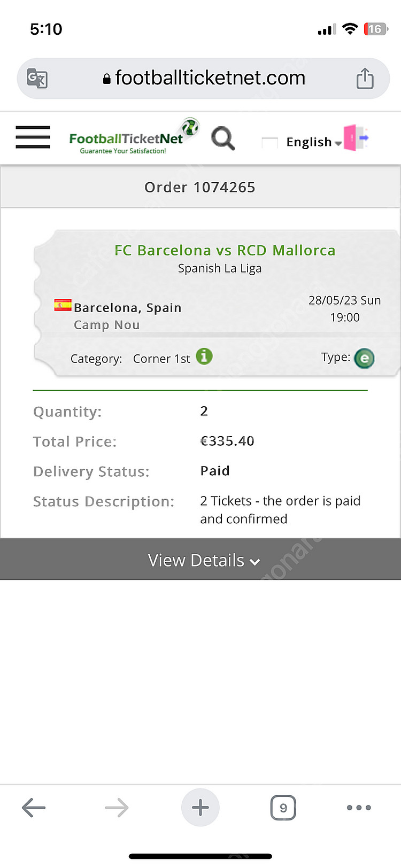This screenshot has height=868, width=401.
Task: Tap the e-ticket type icon
Action: pyautogui.click(x=364, y=358)
